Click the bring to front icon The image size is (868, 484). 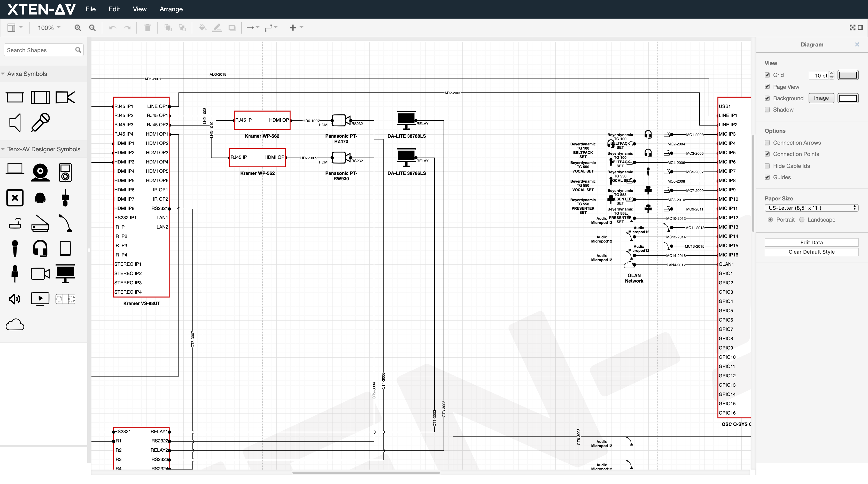(x=168, y=28)
